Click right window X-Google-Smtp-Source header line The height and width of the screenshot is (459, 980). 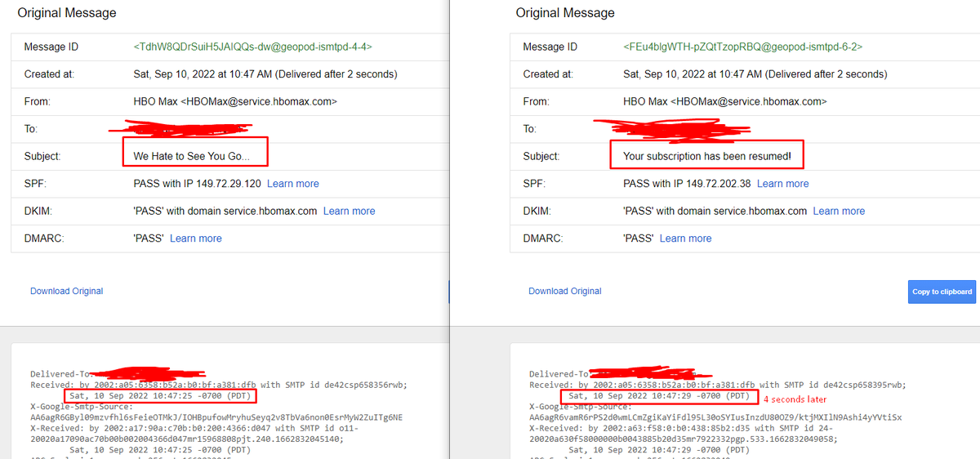pos(581,407)
